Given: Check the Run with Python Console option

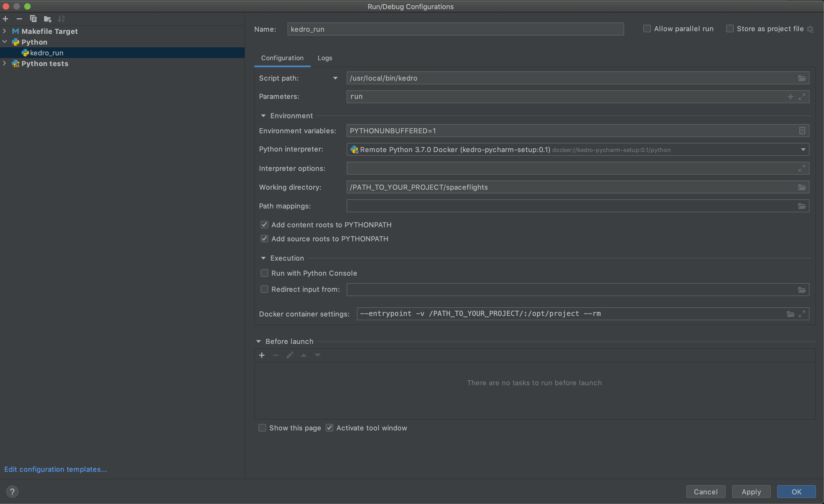Looking at the screenshot, I should [x=264, y=273].
